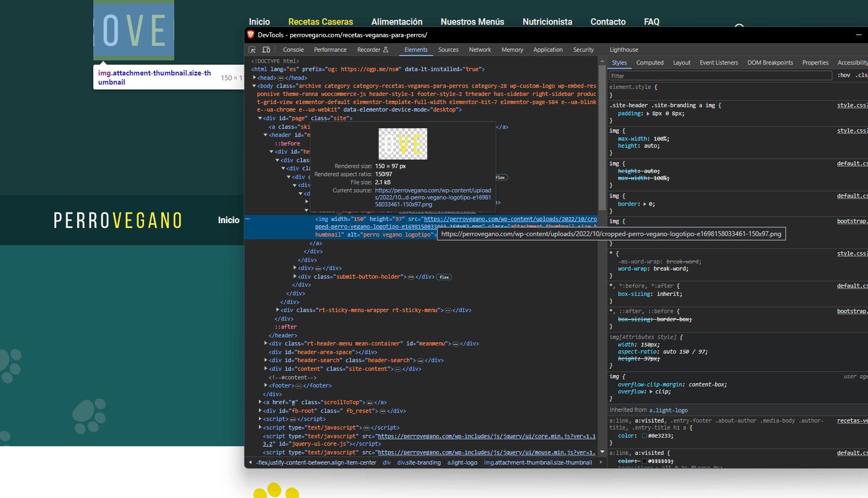The image size is (868, 498).
Task: Click Inicio in website navigation menu
Action: tap(259, 22)
